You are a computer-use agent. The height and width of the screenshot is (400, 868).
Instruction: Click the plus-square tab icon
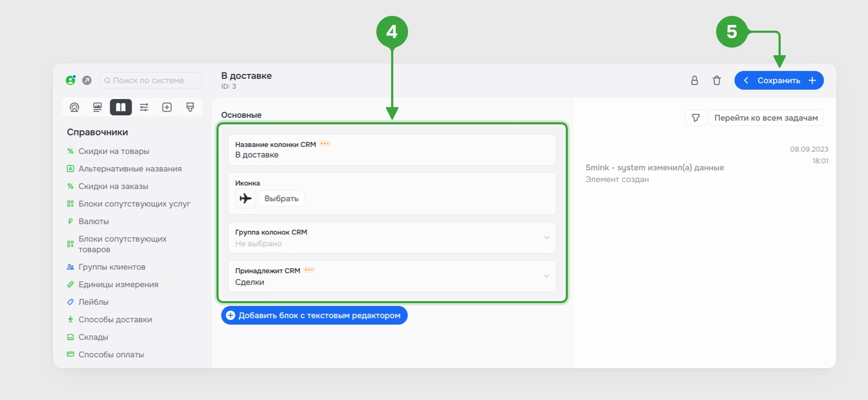pyautogui.click(x=167, y=107)
